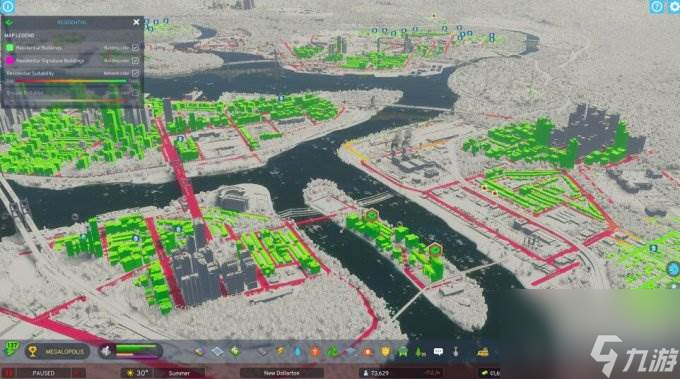This screenshot has height=379, width=680.
Task: Open the Info Views button
Action: click(x=8, y=7)
